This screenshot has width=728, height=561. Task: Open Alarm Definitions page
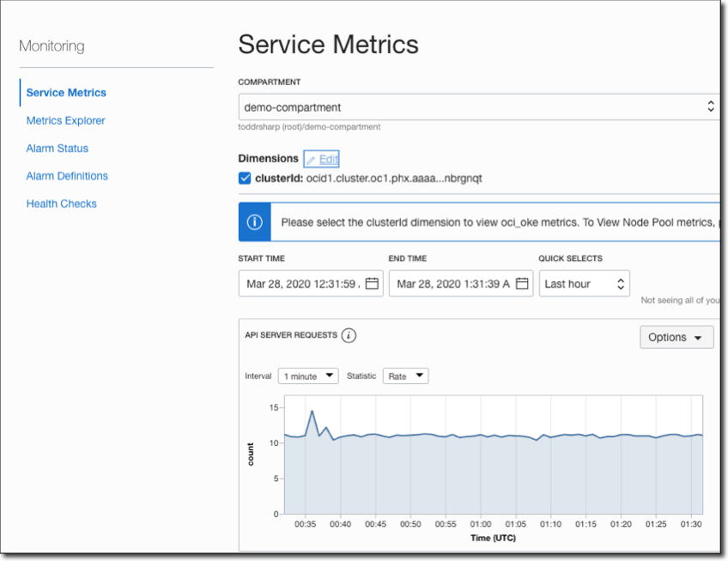coord(67,176)
